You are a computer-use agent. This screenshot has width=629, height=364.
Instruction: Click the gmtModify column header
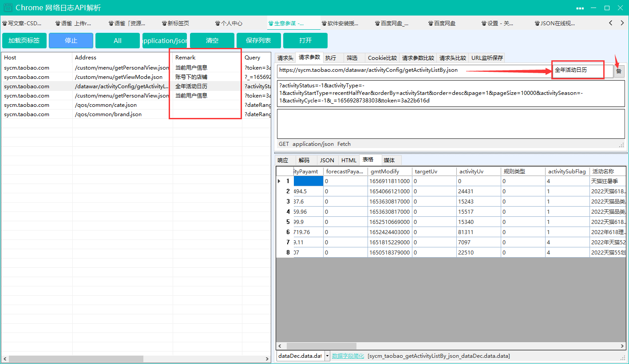[390, 172]
